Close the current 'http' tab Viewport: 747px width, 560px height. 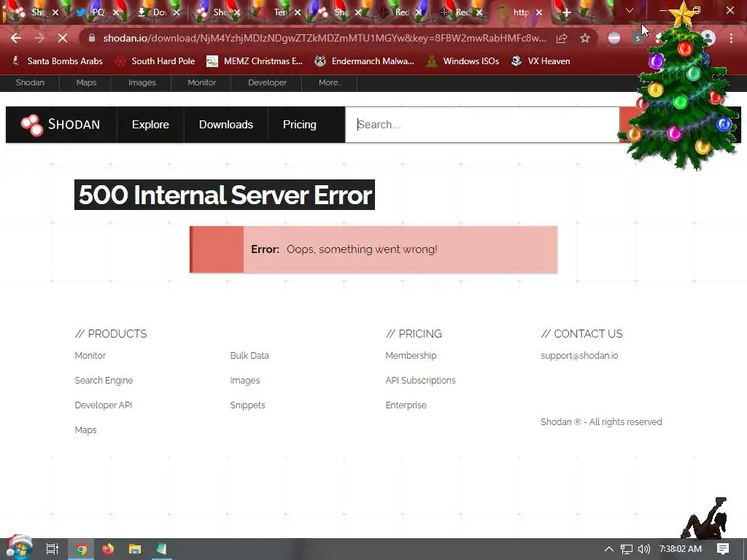pyautogui.click(x=539, y=12)
